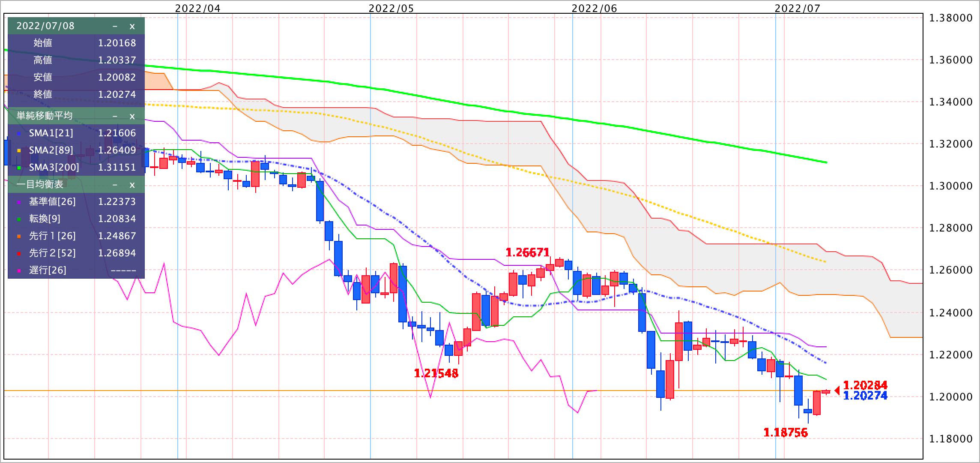Click the 先行2[52] red color marker
Viewport: 980px width, 463px height.
coord(19,253)
